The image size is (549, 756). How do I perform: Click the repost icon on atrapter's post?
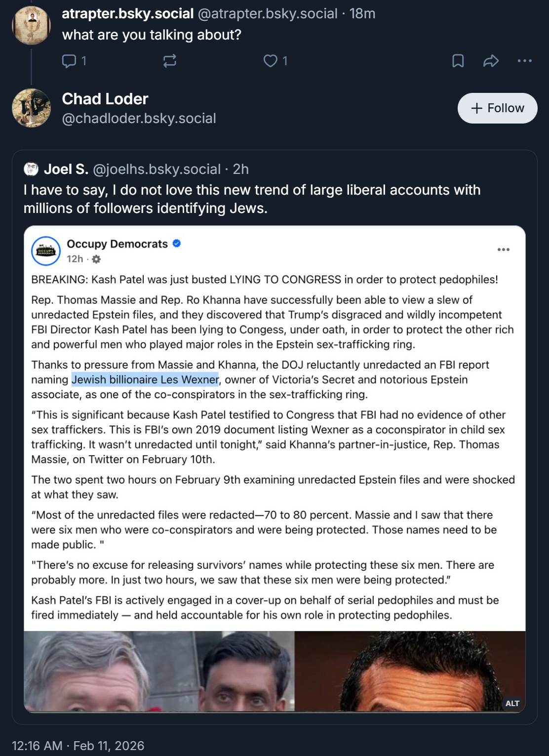(169, 61)
